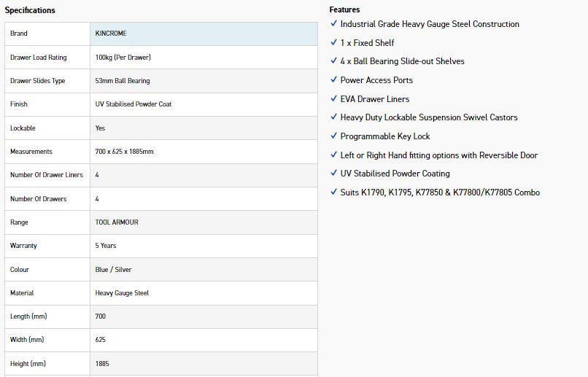The width and height of the screenshot is (588, 377).
Task: Click the Specifications heading
Action: (30, 10)
